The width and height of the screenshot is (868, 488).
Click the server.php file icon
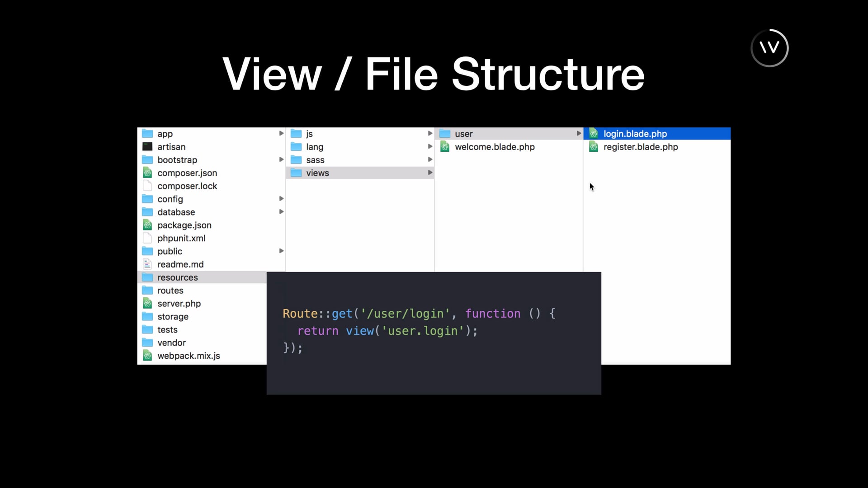147,303
